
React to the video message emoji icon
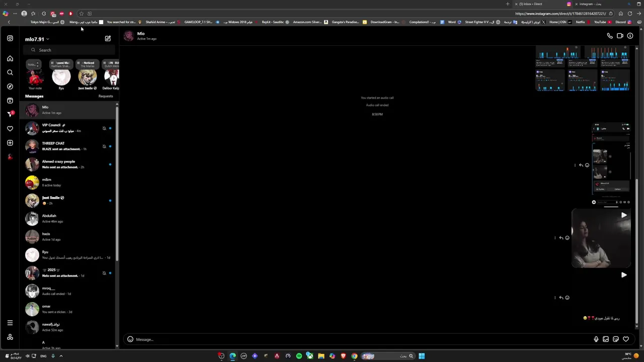pyautogui.click(x=567, y=238)
